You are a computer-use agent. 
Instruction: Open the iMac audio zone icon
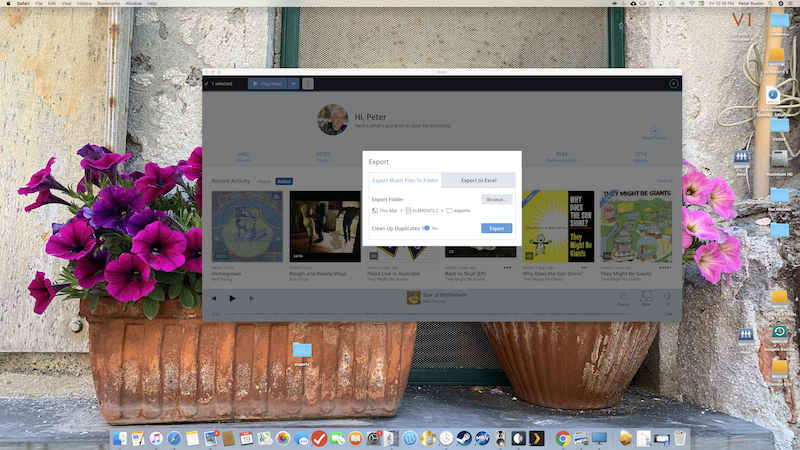[646, 298]
